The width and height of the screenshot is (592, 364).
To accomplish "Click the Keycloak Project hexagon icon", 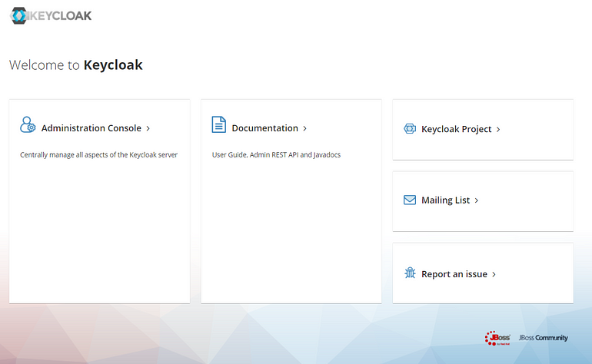I will tap(410, 128).
